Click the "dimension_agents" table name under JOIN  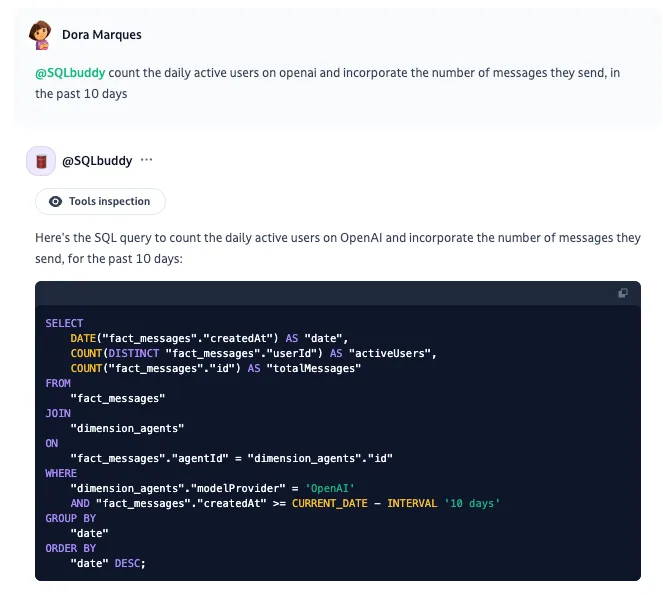click(127, 428)
